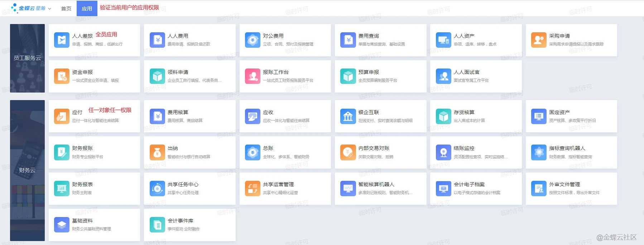Click the 财务报表 icon
644x245 pixels.
click(x=62, y=189)
